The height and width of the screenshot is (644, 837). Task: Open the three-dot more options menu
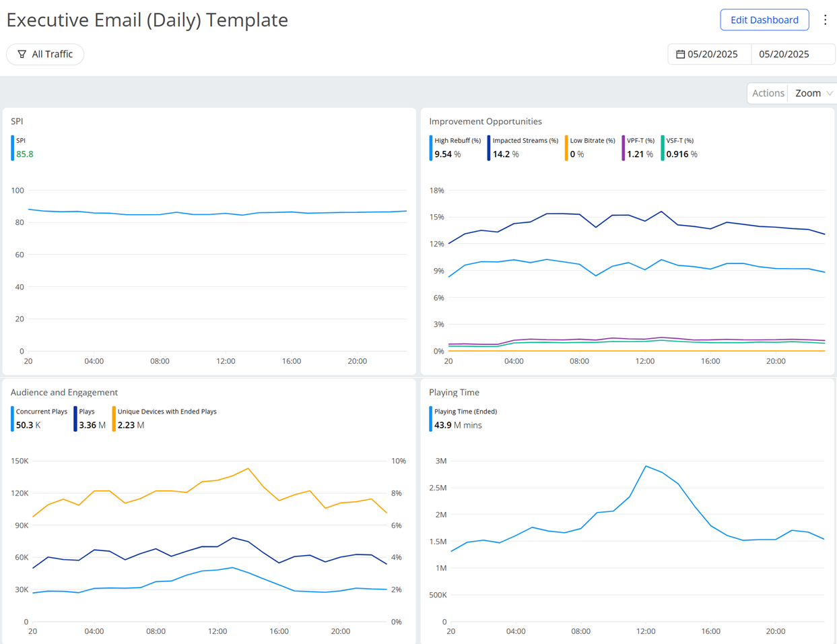tap(825, 20)
